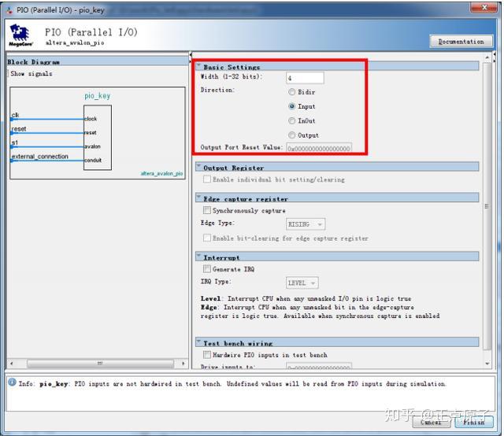Click the block diagram horizontal scrollbar thumb

point(100,364)
